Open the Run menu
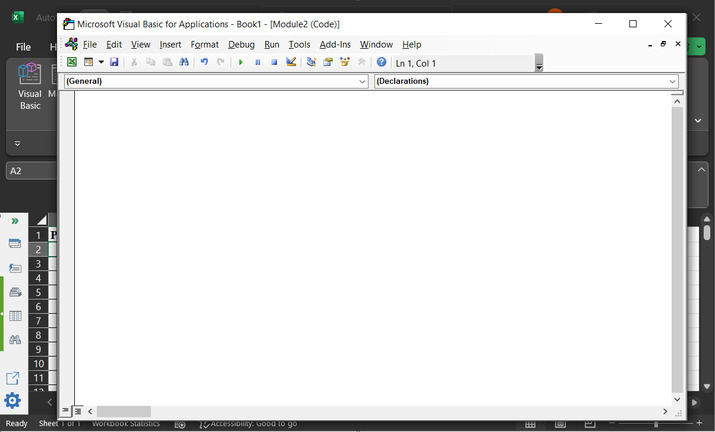 pos(271,45)
